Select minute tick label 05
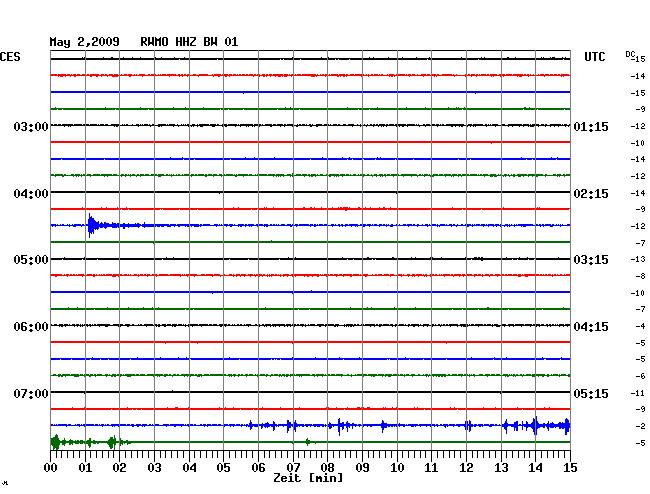 pyautogui.click(x=223, y=468)
